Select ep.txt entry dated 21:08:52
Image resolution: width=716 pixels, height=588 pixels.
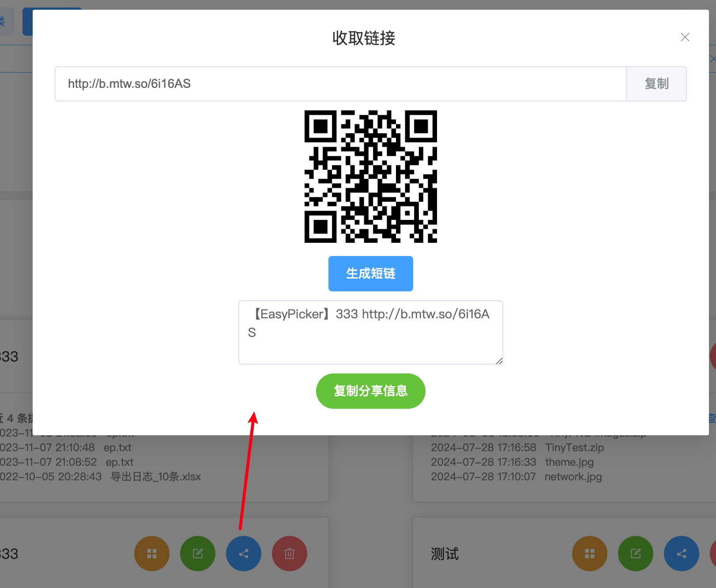(120, 462)
